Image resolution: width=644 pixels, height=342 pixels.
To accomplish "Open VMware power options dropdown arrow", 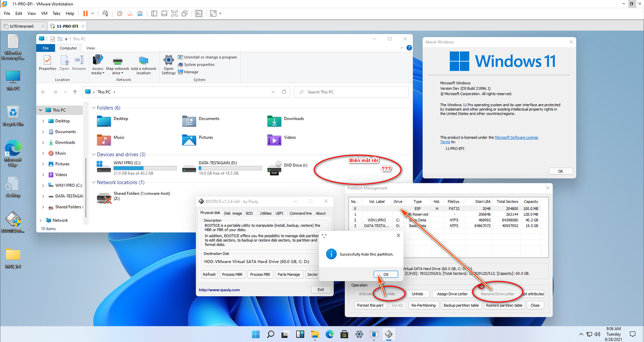I will [93, 13].
